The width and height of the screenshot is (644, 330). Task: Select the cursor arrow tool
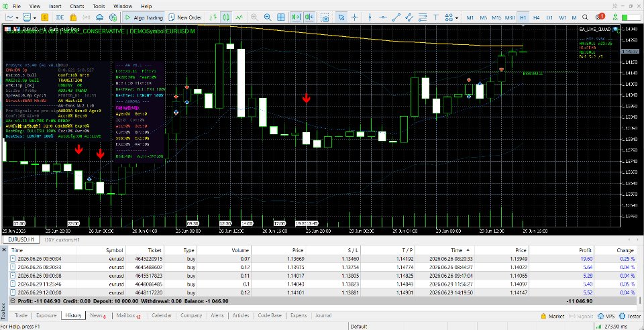341,17
